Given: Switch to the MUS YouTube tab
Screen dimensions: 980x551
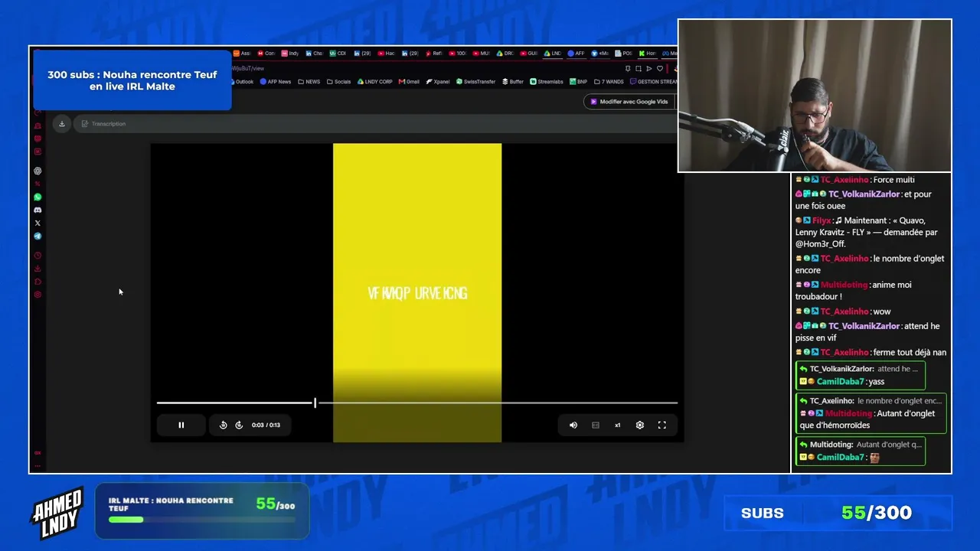Looking at the screenshot, I should click(x=481, y=54).
